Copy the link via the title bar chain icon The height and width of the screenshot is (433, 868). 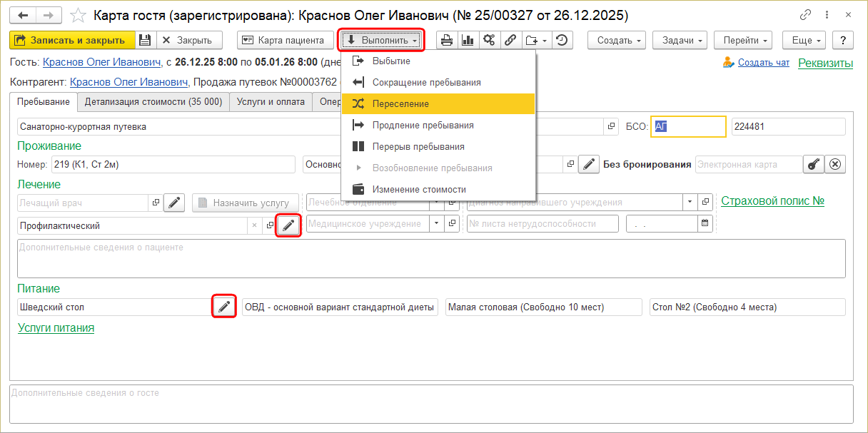click(x=806, y=14)
